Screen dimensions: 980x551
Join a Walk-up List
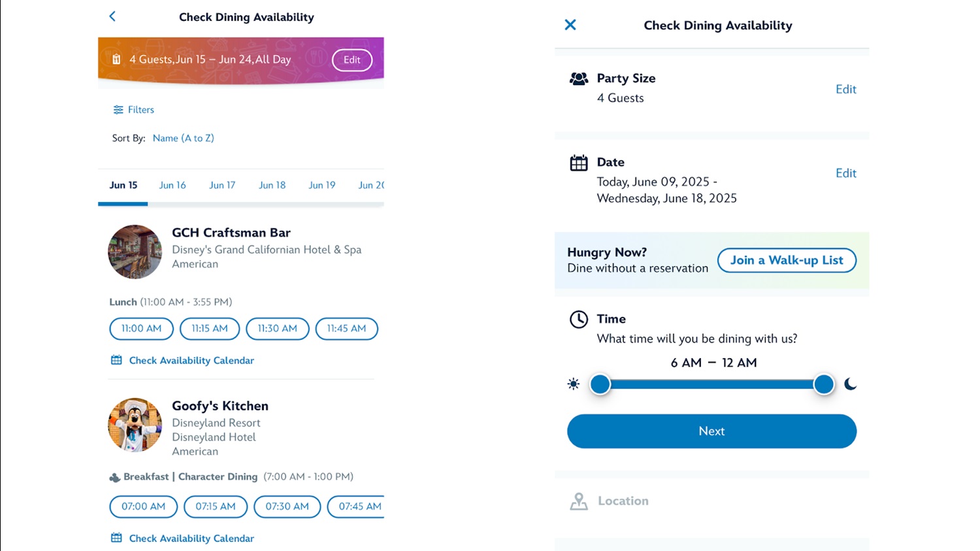(787, 260)
